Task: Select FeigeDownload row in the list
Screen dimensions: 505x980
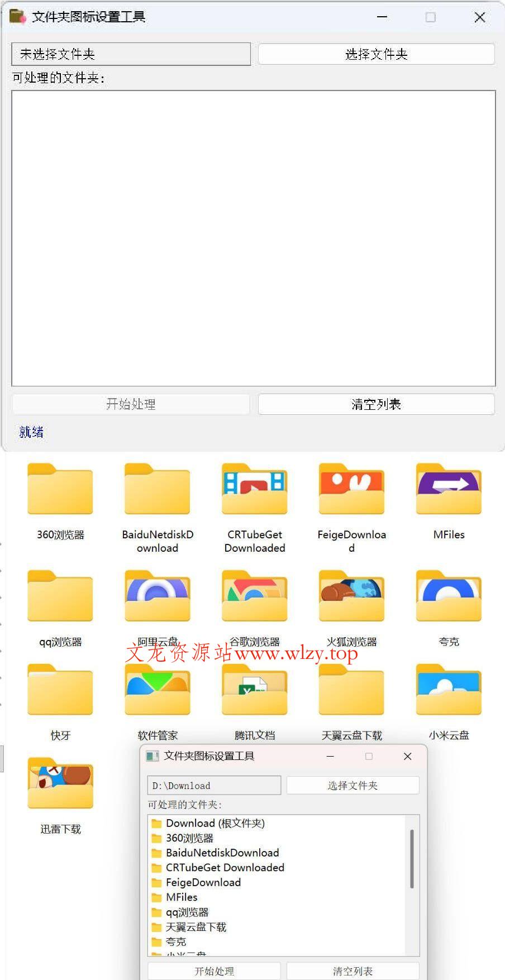Action: pos(278,882)
